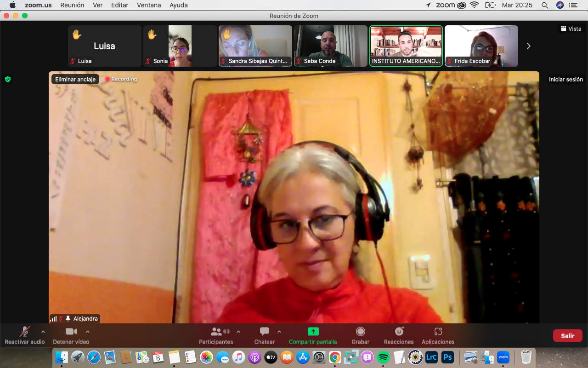Unpin video with Eliminar anclaje
Image resolution: width=588 pixels, height=368 pixels.
[75, 79]
